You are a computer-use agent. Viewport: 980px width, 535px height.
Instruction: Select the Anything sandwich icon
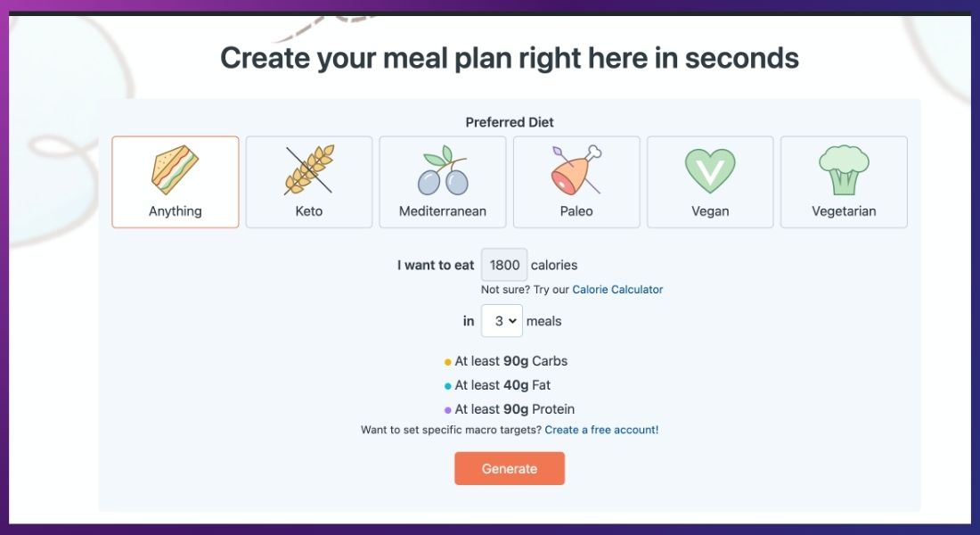[175, 169]
